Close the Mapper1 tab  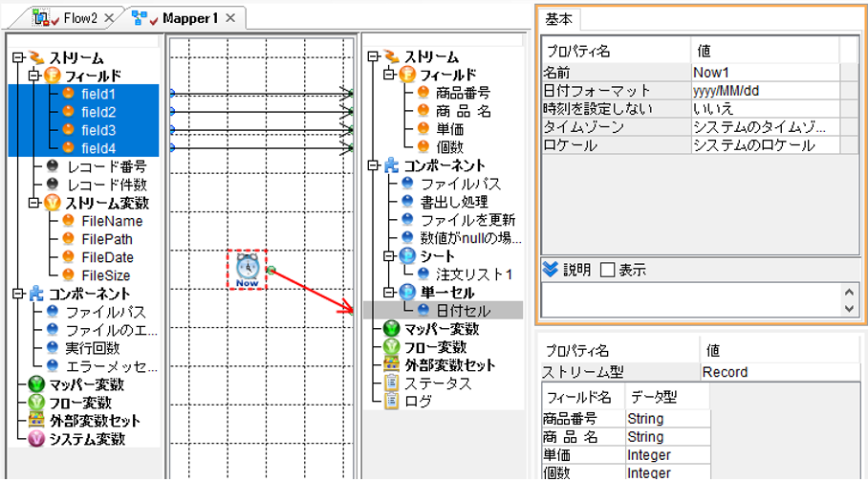230,18
